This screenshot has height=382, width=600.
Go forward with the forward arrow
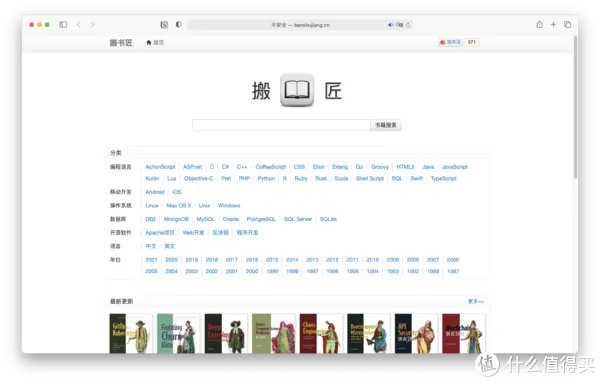(92, 24)
